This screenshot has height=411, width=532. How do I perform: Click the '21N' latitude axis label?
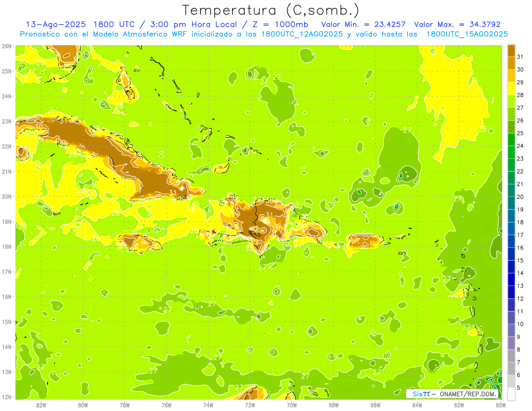(x=7, y=172)
